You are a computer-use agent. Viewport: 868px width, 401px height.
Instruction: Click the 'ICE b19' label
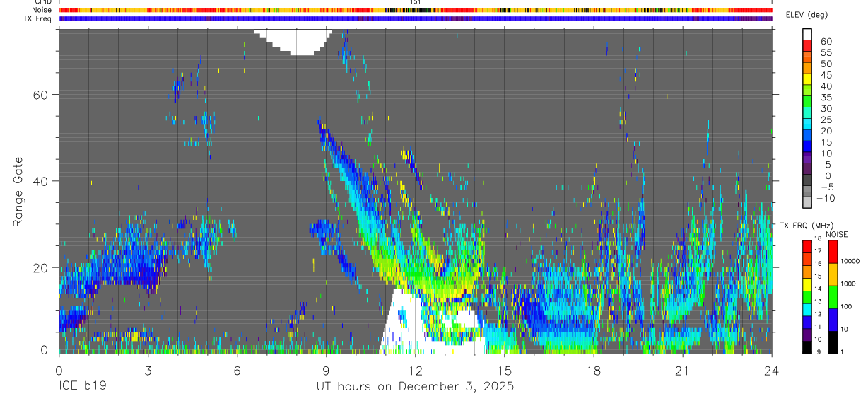(82, 387)
